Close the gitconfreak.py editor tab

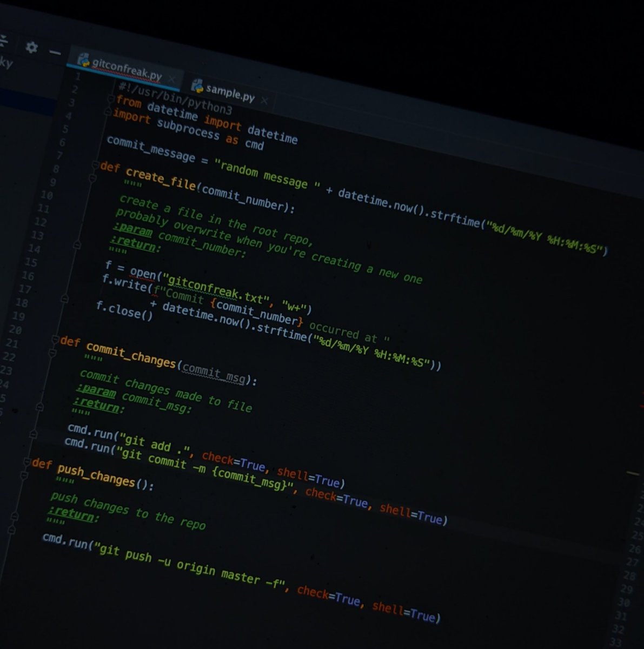(x=172, y=78)
